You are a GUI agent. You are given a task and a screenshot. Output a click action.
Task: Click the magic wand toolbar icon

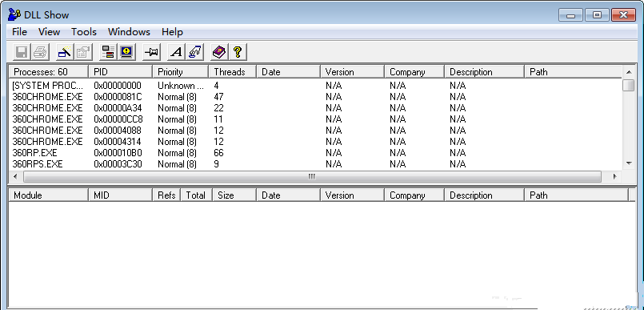[x=65, y=52]
